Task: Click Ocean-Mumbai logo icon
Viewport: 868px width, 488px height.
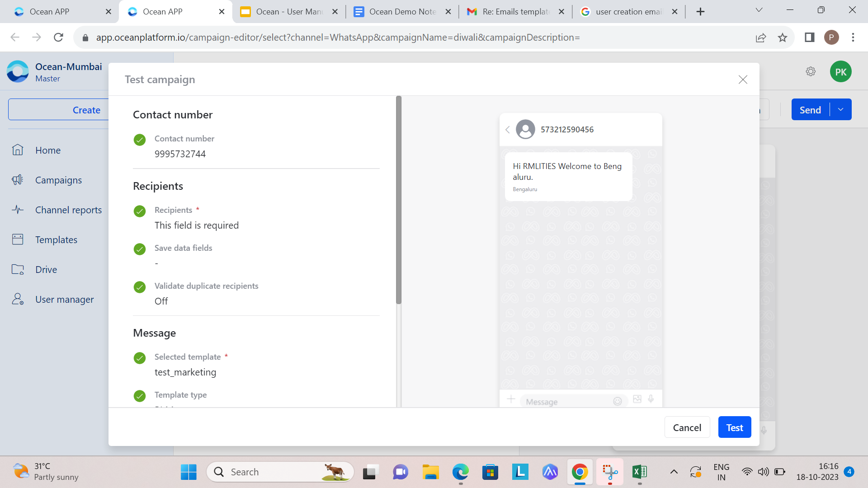Action: tap(18, 72)
